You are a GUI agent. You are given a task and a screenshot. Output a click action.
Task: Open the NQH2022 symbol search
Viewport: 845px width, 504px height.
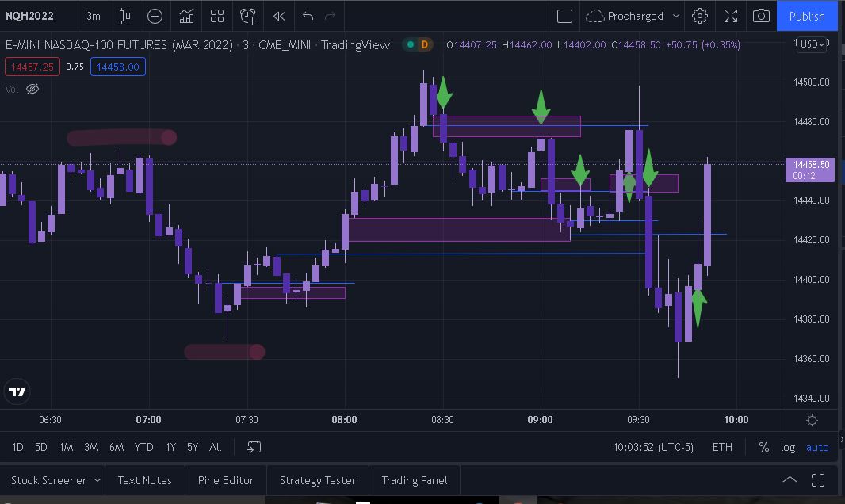click(x=29, y=16)
